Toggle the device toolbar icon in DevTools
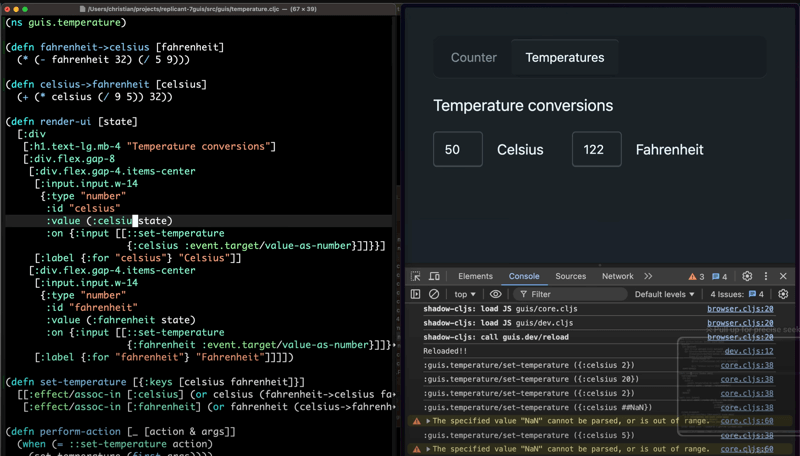This screenshot has height=456, width=800. pyautogui.click(x=434, y=276)
